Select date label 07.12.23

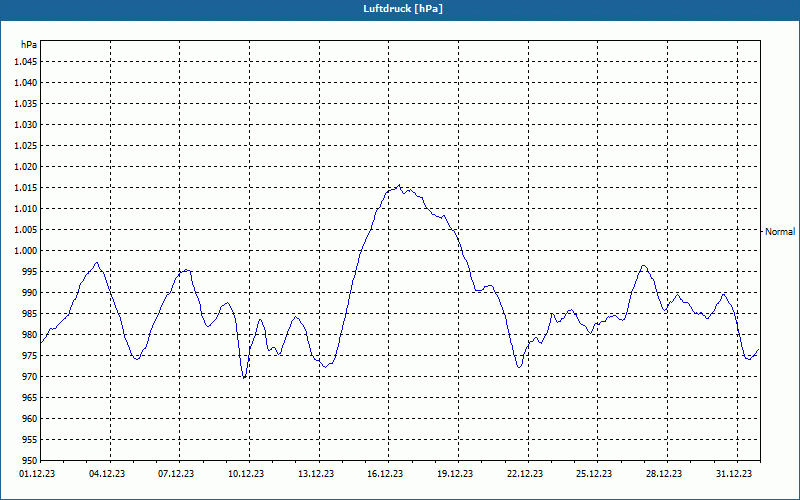pyautogui.click(x=176, y=474)
